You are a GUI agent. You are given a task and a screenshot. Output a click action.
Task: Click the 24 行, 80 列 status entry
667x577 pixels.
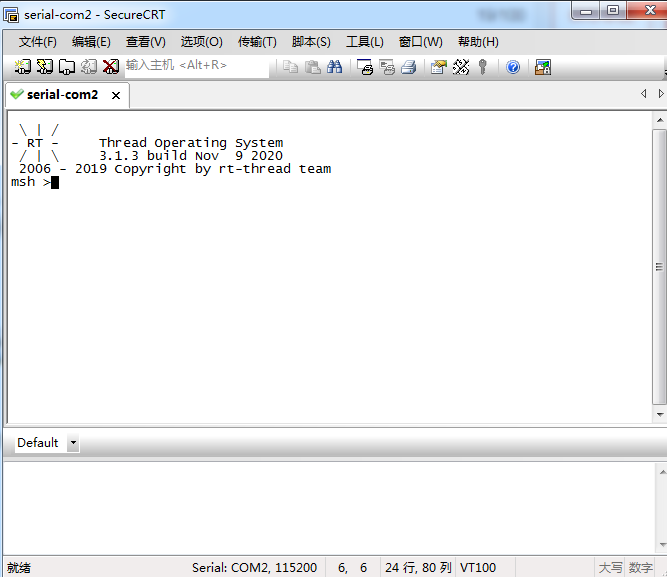coord(418,568)
